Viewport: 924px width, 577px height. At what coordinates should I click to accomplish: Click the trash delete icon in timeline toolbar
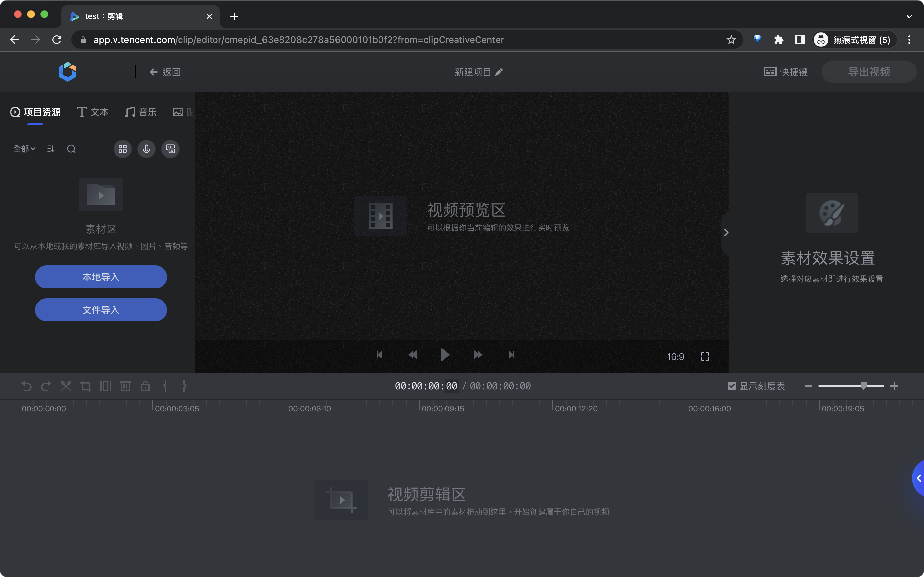click(x=125, y=386)
